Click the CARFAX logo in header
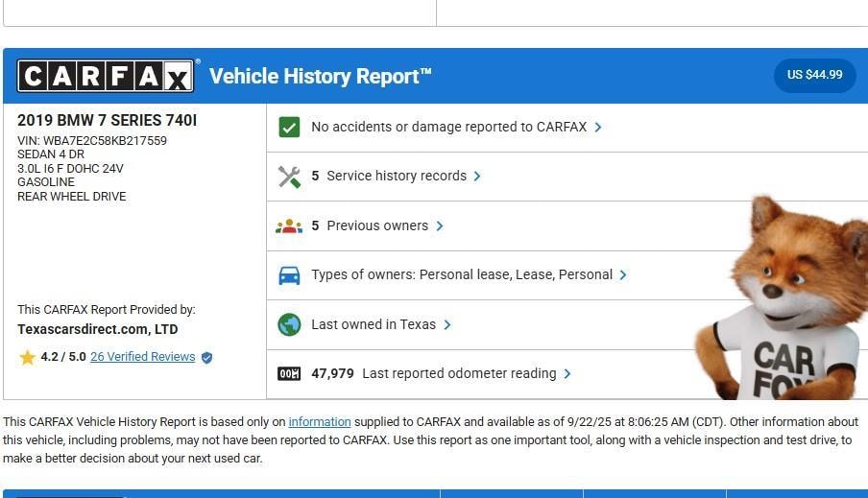The image size is (868, 498). (106, 76)
